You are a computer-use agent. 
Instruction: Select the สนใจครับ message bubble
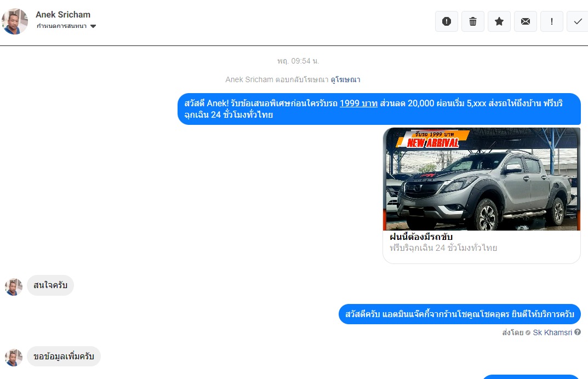tap(50, 285)
